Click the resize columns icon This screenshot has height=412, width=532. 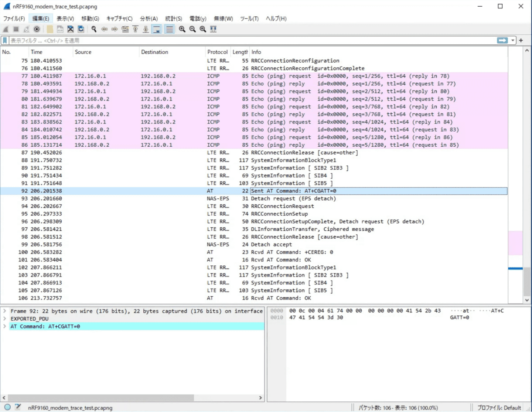click(x=213, y=29)
